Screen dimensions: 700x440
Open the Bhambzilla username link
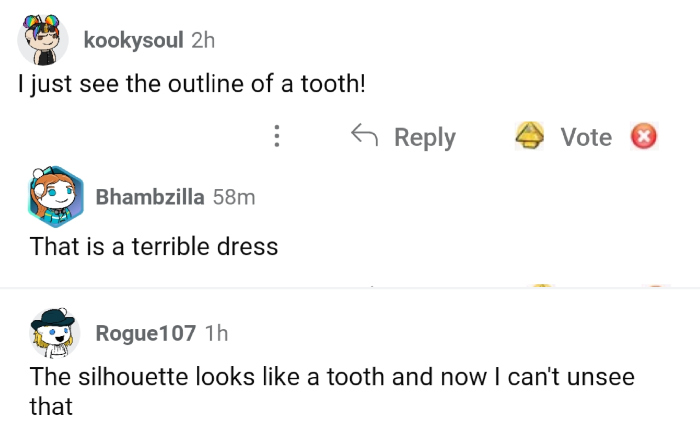click(150, 197)
